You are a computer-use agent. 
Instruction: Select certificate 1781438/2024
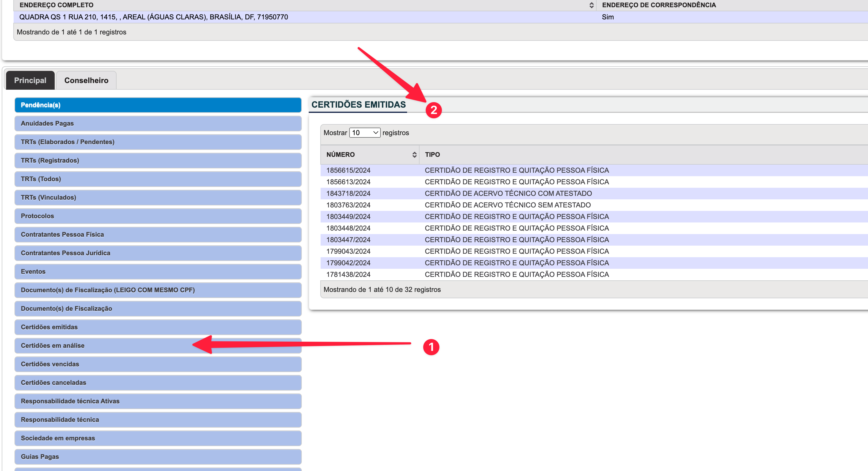point(348,275)
